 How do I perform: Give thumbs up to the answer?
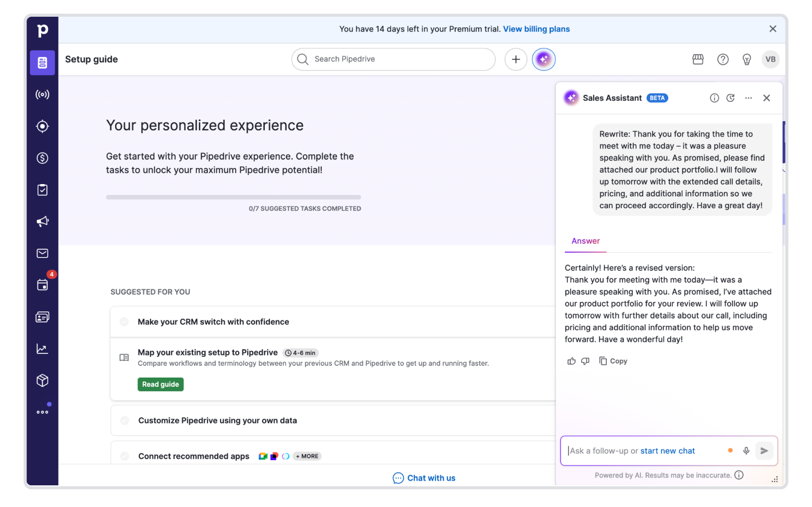[x=571, y=361]
